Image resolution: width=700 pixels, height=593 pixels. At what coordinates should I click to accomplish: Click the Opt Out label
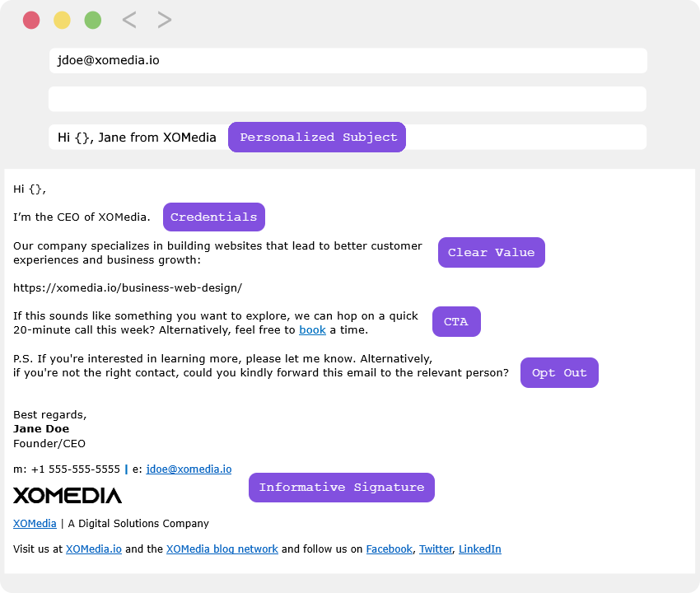(559, 372)
